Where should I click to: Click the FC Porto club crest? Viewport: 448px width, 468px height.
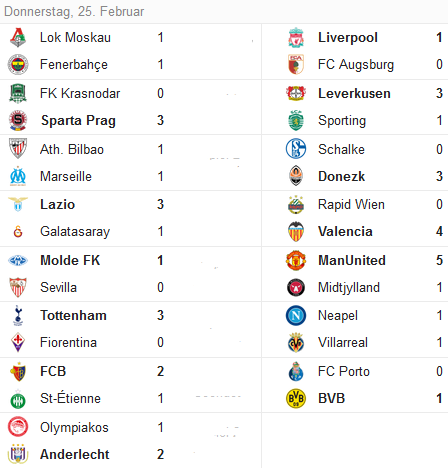pyautogui.click(x=296, y=371)
